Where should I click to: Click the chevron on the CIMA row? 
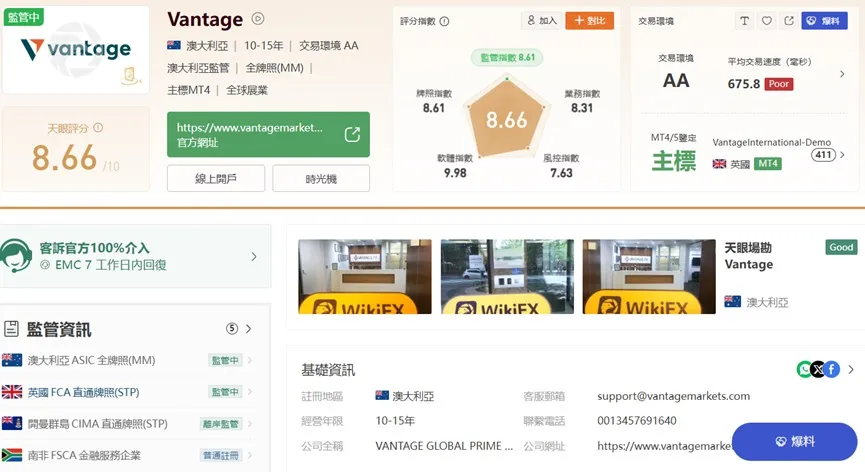point(250,423)
